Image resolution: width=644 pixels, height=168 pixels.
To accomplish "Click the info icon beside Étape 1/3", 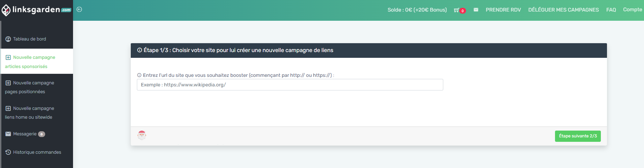I will pos(140,50).
